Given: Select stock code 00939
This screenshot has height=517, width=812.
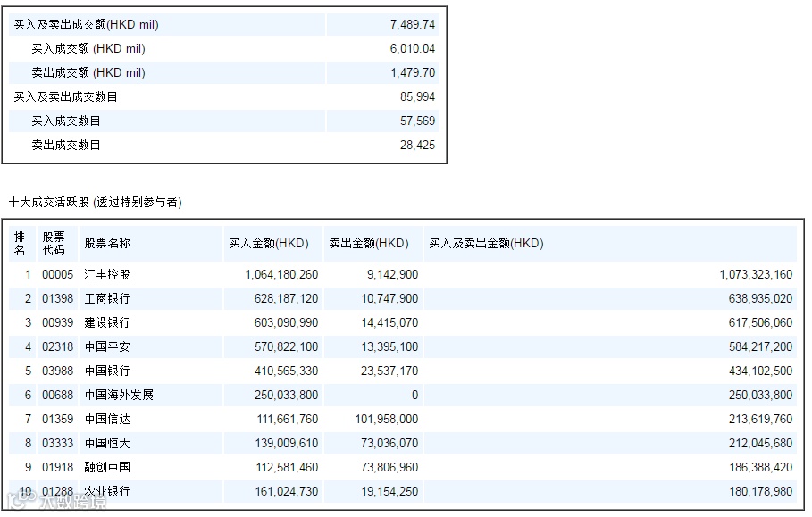Looking at the screenshot, I should [57, 323].
